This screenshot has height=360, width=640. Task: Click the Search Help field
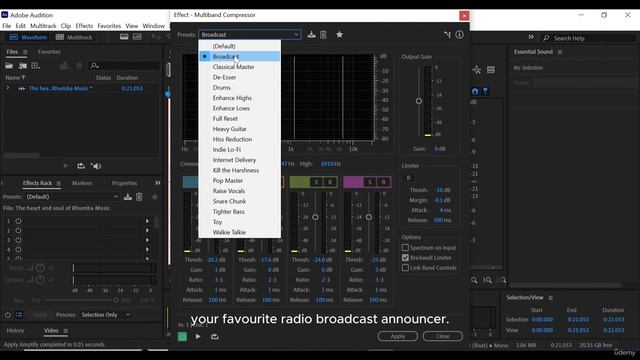pos(589,38)
